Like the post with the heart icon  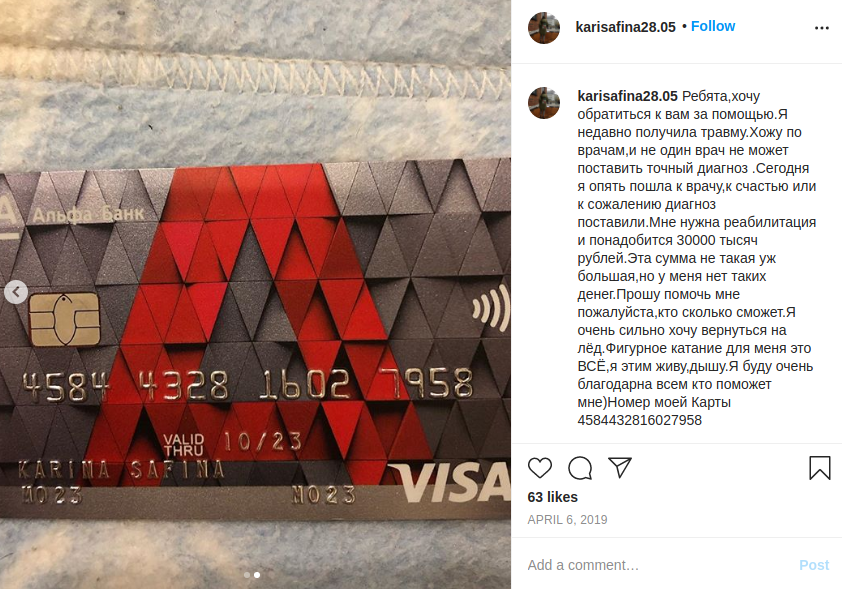click(540, 468)
